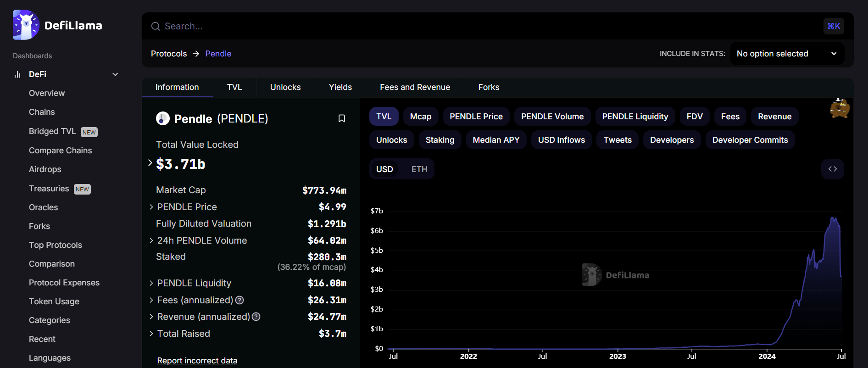Toggle the Developers chart metric
Image resolution: width=868 pixels, height=368 pixels.
(672, 140)
